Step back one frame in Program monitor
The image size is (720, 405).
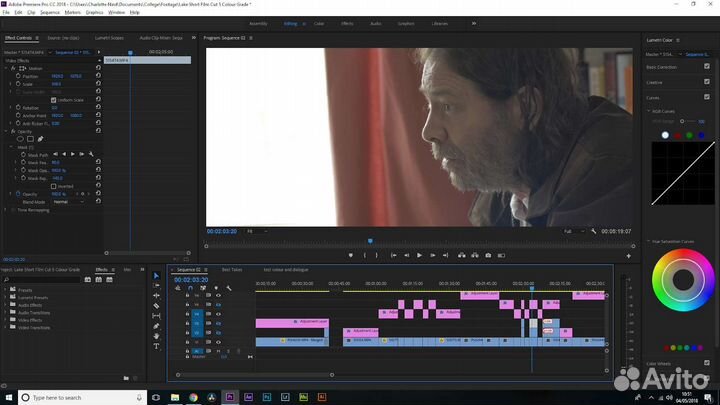point(406,255)
